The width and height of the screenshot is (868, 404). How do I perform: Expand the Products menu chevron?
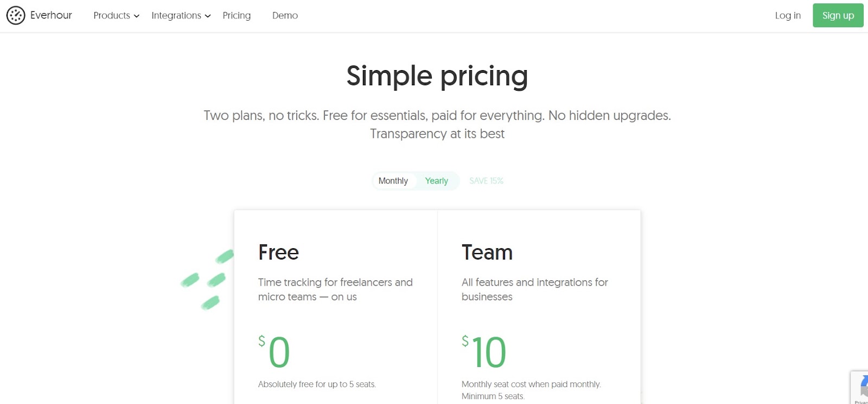tap(137, 16)
